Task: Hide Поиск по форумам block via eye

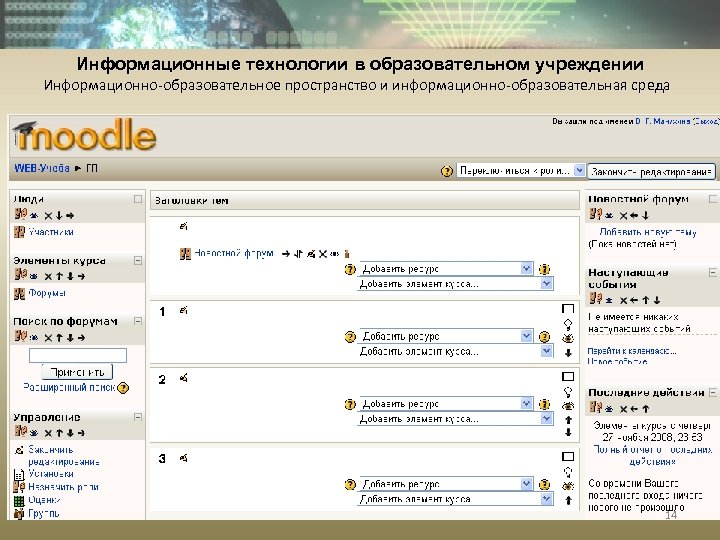Action: point(34,338)
